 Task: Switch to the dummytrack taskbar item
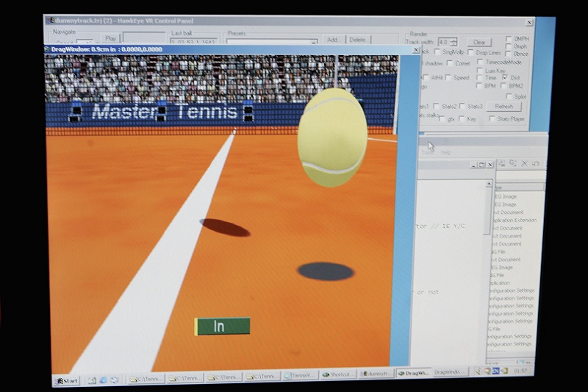[x=376, y=374]
